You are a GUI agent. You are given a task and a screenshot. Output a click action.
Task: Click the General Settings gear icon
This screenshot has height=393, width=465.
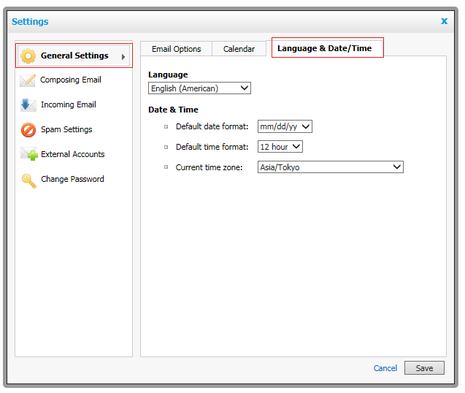28,56
